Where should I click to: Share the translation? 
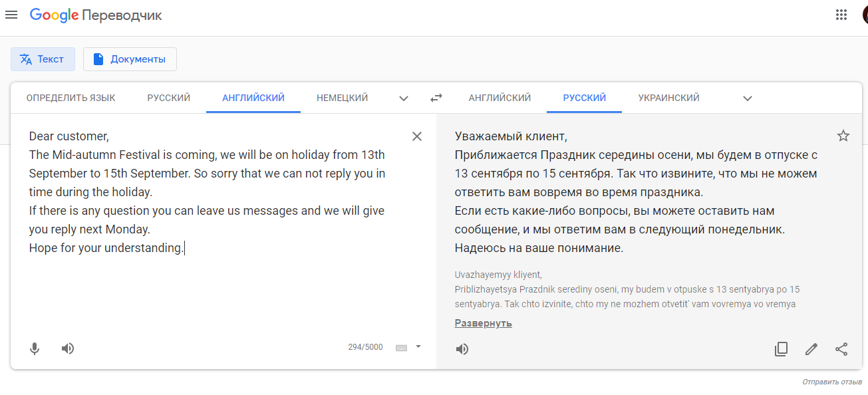[841, 349]
